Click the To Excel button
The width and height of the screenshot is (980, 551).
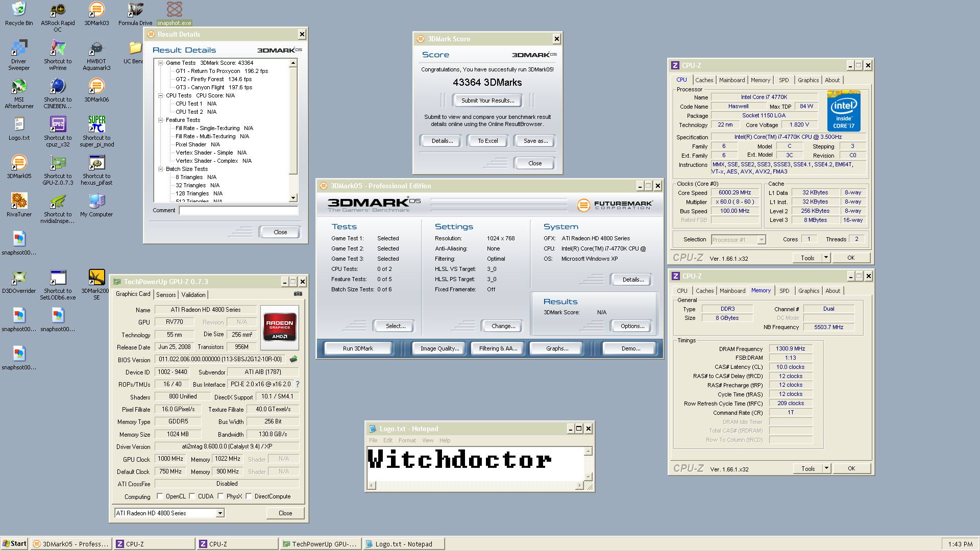tap(488, 141)
